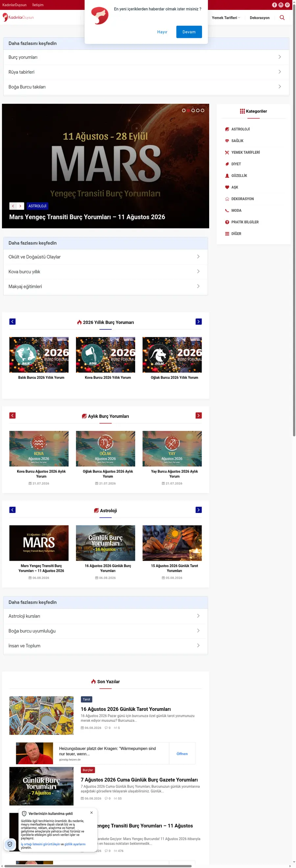
Task: Click Devam on notification prompt
Action: coord(189,32)
